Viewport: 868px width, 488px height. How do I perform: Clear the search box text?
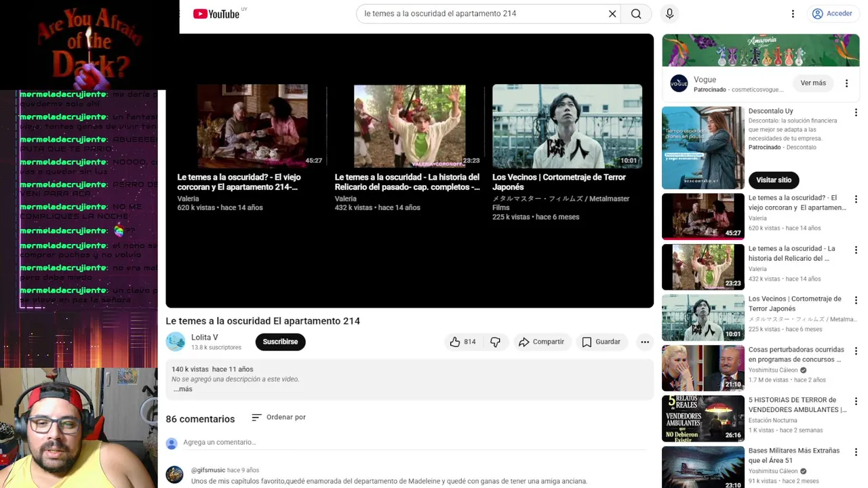point(612,14)
